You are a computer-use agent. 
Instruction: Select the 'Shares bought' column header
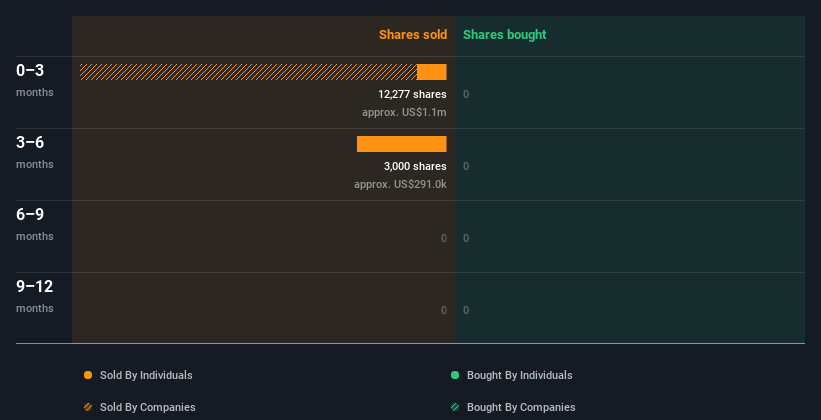pos(504,35)
